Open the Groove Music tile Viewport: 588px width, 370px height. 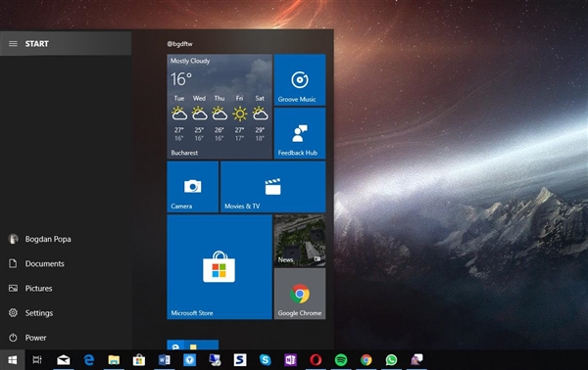click(x=300, y=79)
